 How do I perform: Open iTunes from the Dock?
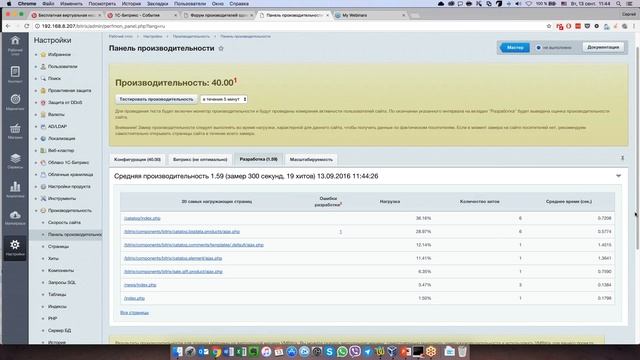click(x=266, y=351)
